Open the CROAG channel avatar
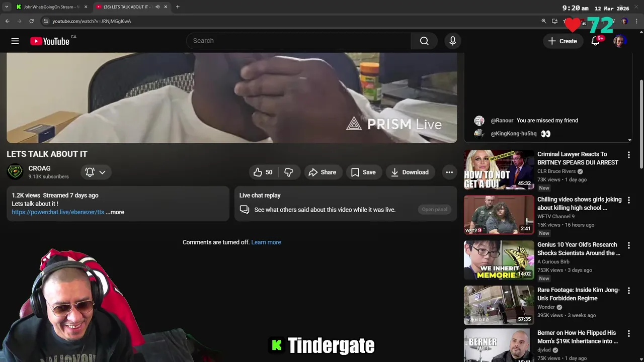Screen dimensions: 644x362 15,172
